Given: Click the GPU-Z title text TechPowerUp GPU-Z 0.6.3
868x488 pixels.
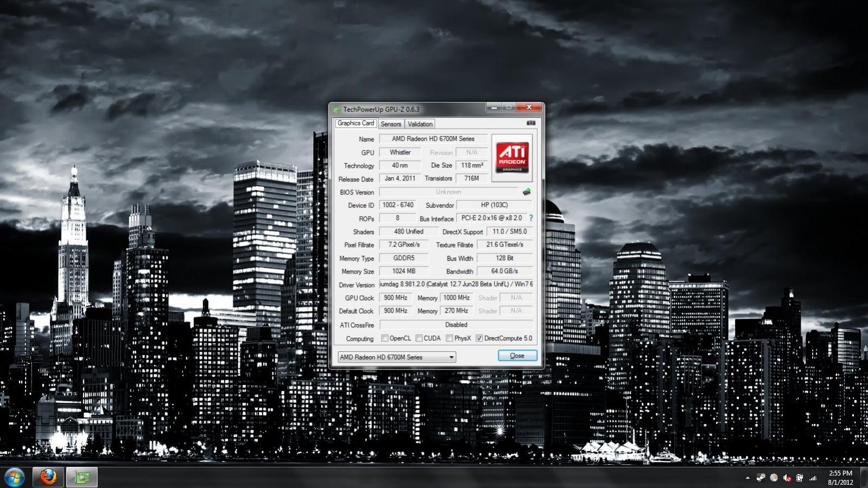Looking at the screenshot, I should 381,110.
